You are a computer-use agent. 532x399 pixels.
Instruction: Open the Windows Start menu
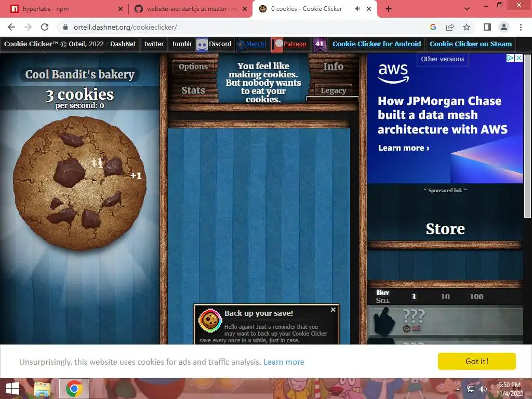(x=12, y=389)
